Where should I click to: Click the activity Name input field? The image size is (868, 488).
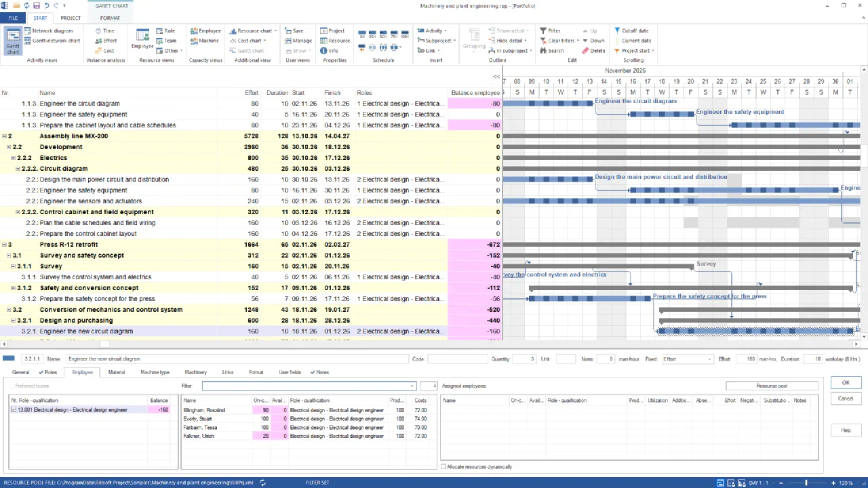[x=237, y=359]
